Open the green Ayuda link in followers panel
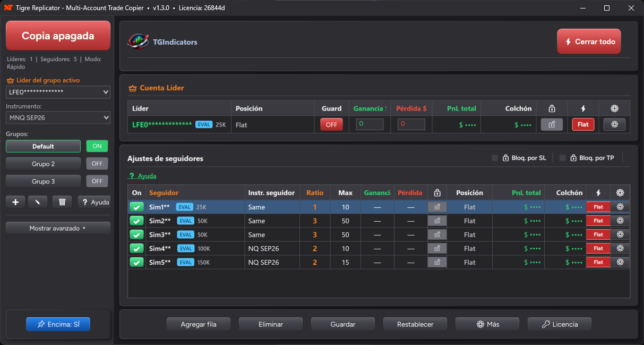The width and height of the screenshot is (644, 345). (x=142, y=176)
